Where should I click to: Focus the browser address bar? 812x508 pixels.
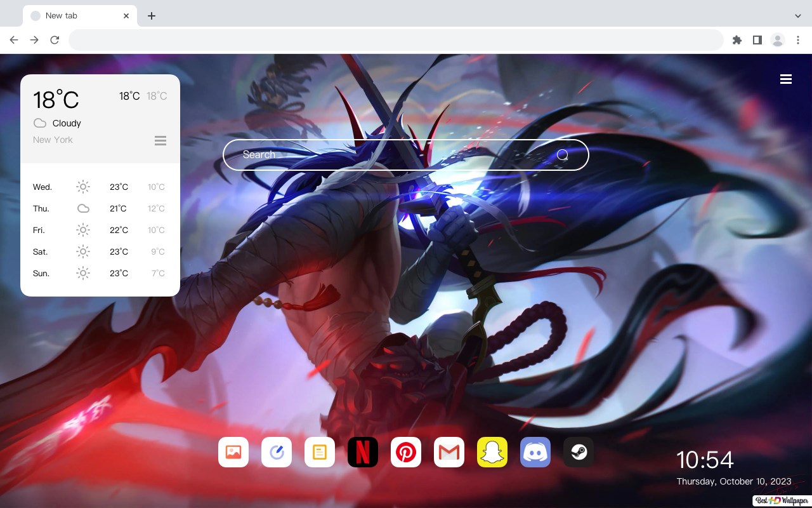click(396, 40)
